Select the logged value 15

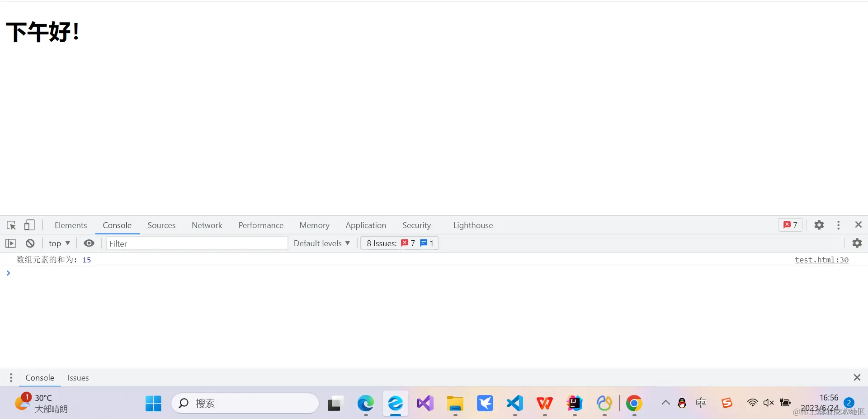click(86, 260)
